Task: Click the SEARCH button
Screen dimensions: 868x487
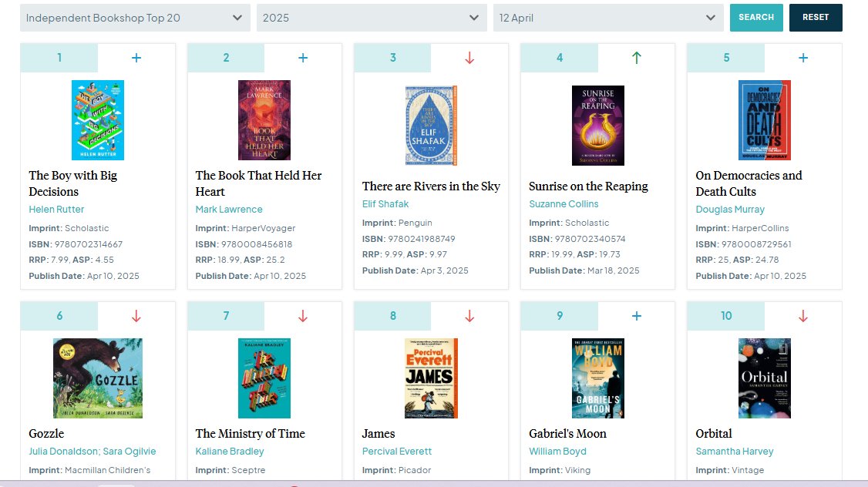Action: point(756,18)
